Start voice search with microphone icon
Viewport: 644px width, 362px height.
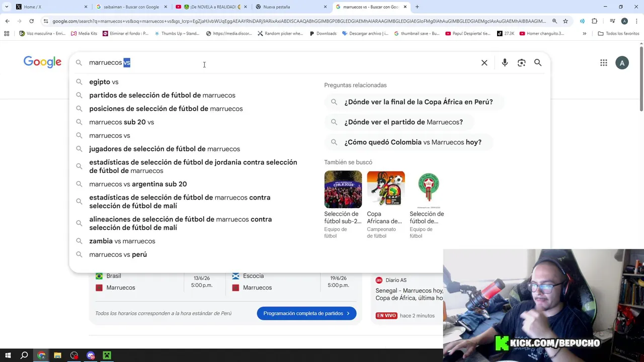[505, 63]
